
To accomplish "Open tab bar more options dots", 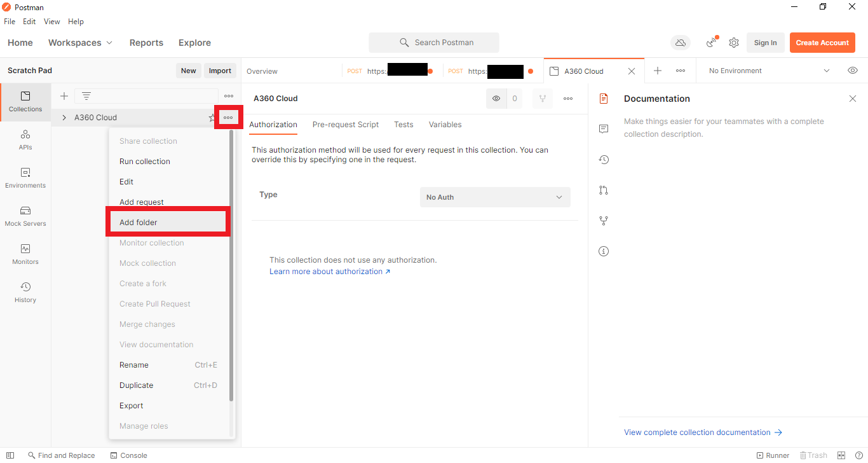I will [681, 71].
